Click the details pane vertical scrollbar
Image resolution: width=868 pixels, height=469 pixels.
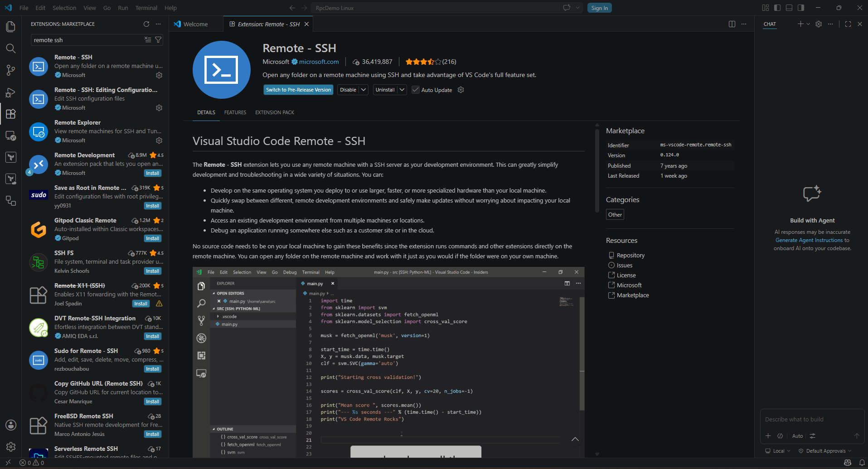(x=597, y=171)
